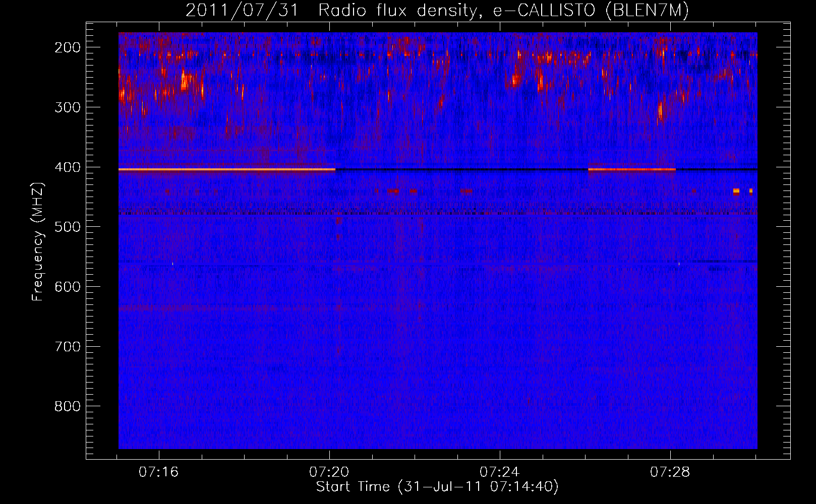Click the red line segment at 405 MHz after 07:26
The image size is (816, 504).
pos(632,170)
